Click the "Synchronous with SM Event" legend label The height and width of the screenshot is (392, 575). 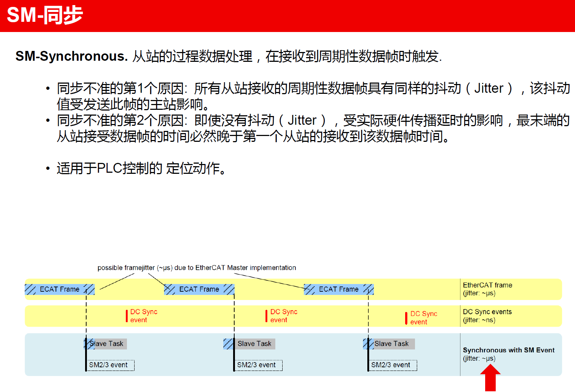coord(508,350)
